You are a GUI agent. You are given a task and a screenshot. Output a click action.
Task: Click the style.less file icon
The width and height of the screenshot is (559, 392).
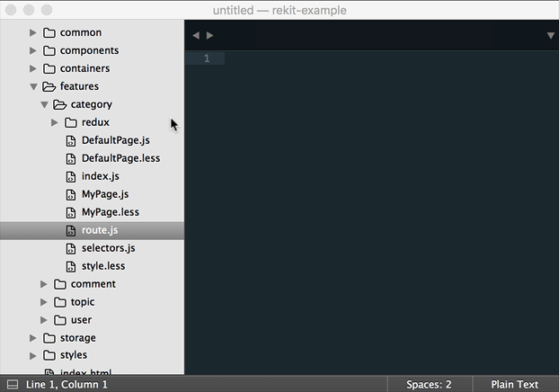point(71,266)
